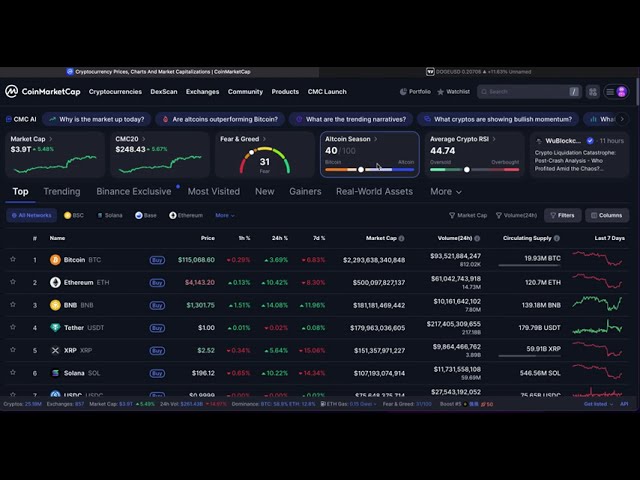Switch to the Trending tab

point(61,191)
